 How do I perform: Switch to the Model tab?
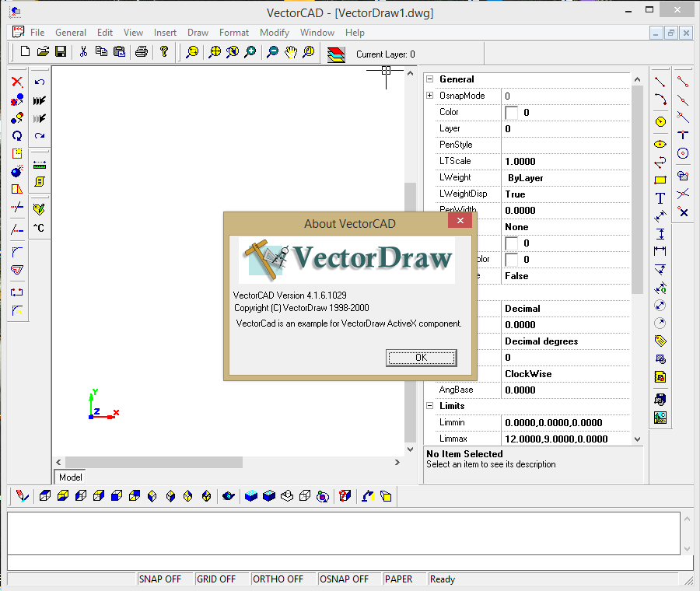pyautogui.click(x=71, y=477)
